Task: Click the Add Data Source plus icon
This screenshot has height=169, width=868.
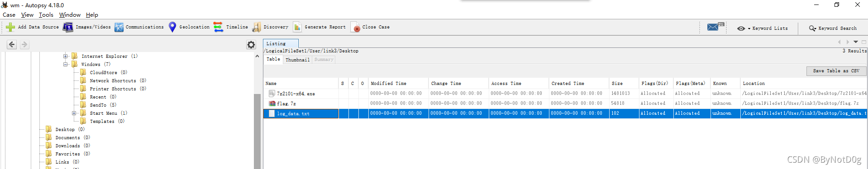Action: 10,27
